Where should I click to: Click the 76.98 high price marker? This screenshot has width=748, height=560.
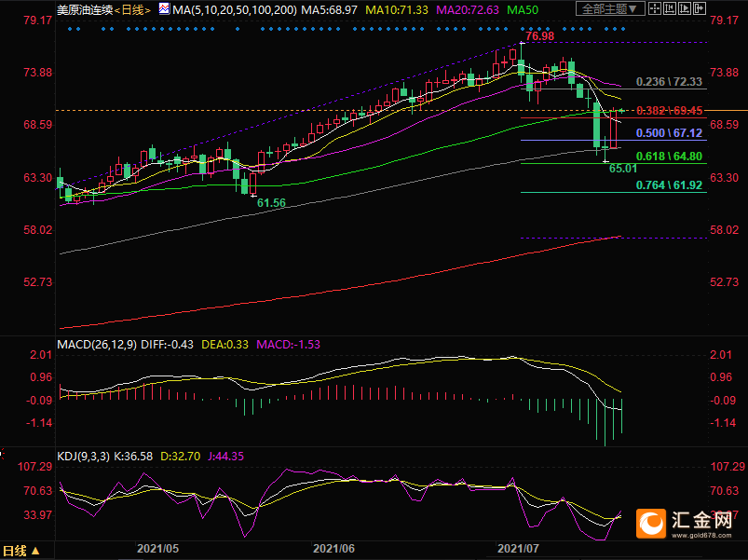click(x=540, y=36)
